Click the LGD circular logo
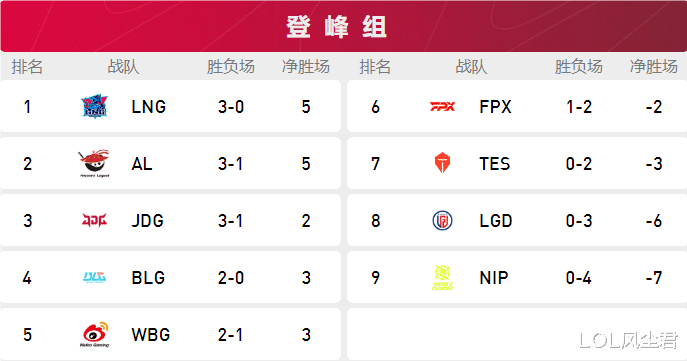Screen dimensions: 687x361 pos(442,220)
